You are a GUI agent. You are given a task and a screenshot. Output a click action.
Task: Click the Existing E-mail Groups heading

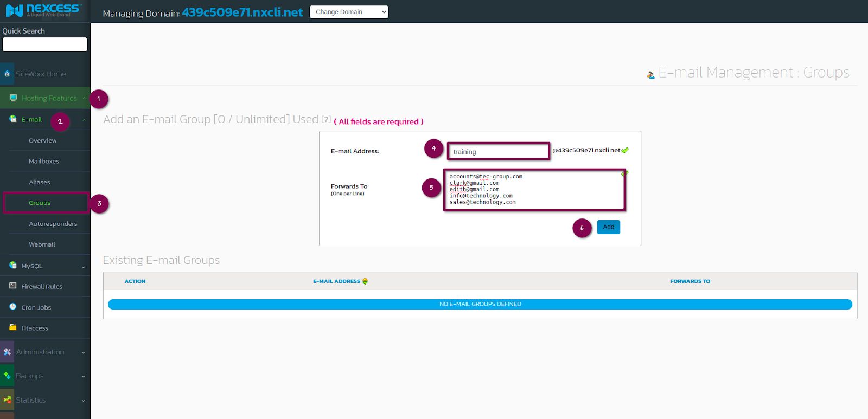[162, 260]
